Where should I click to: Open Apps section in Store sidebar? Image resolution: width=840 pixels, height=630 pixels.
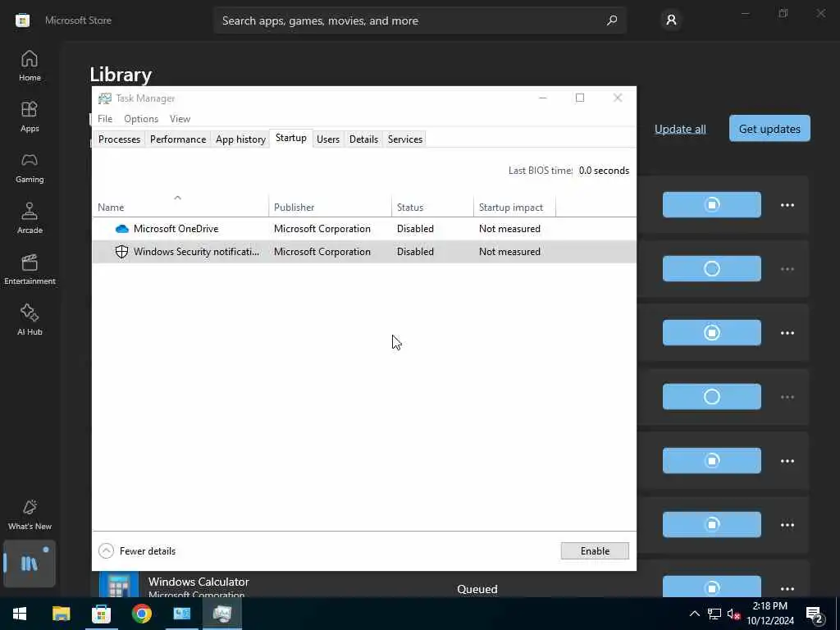(30, 116)
